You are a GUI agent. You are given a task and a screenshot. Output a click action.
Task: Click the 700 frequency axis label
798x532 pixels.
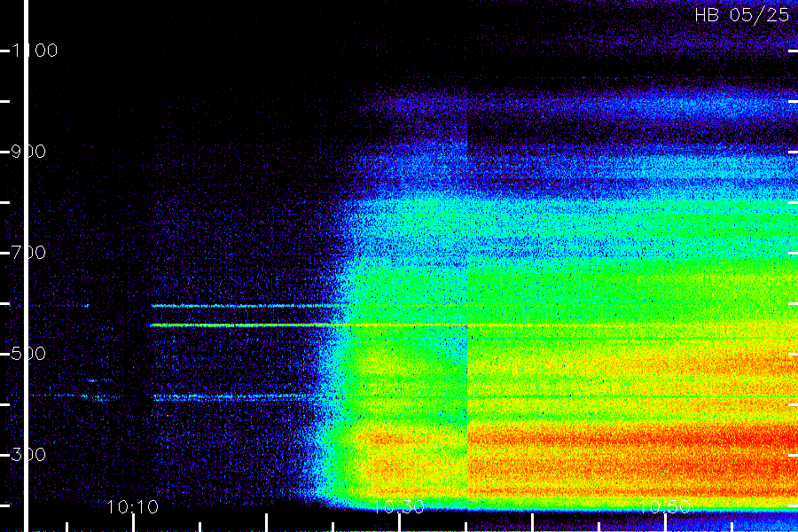(28, 252)
